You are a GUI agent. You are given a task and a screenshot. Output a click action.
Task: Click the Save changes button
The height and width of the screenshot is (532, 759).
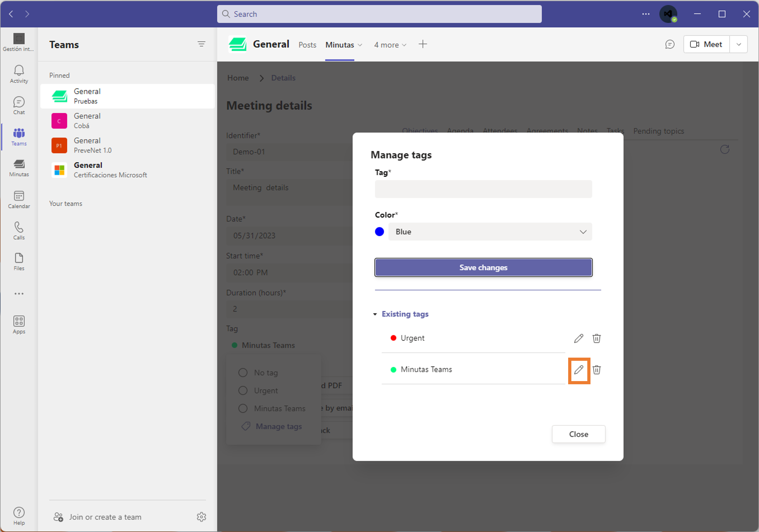tap(483, 268)
